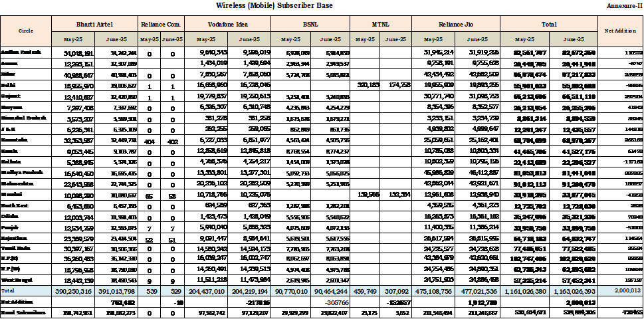Select the 'BSNL' header cell

(x=310, y=24)
